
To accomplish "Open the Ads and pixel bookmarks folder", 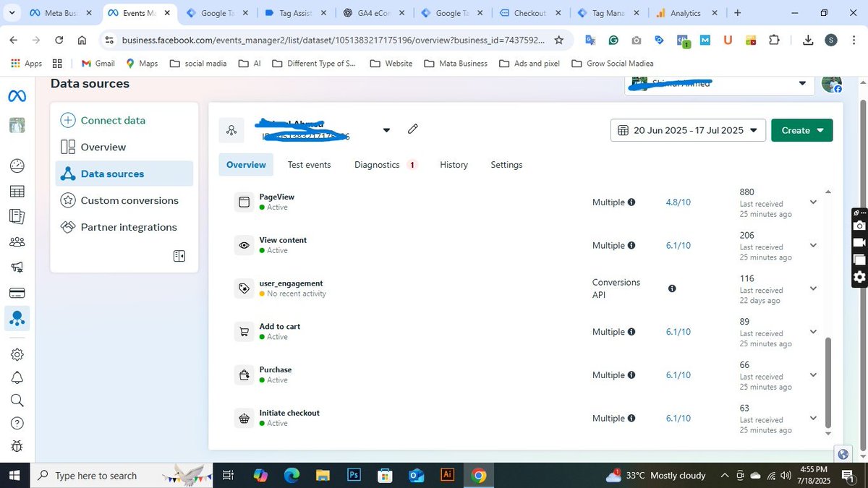I will tap(529, 64).
